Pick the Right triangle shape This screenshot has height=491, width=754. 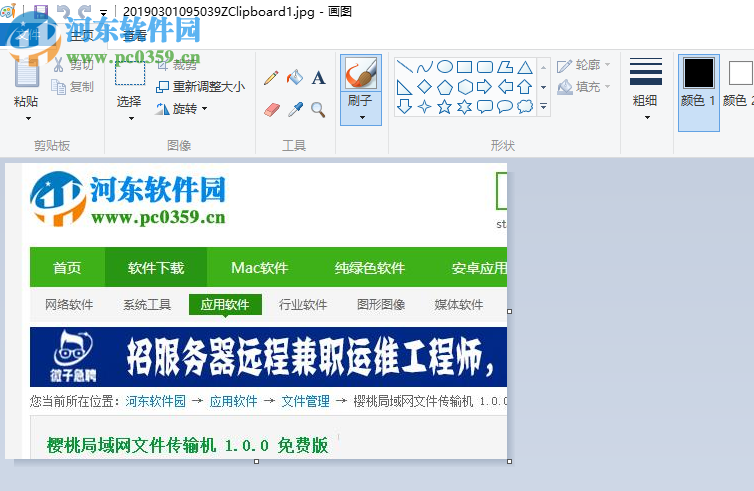pyautogui.click(x=404, y=87)
